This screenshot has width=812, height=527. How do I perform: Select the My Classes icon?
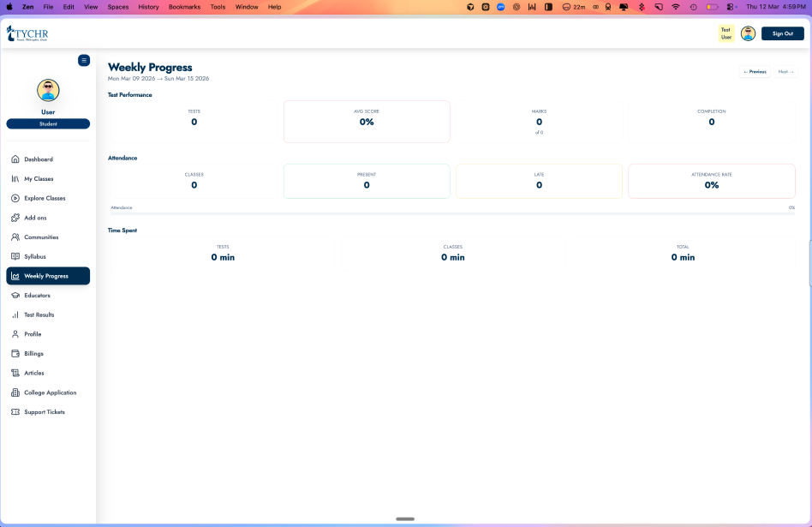point(15,178)
